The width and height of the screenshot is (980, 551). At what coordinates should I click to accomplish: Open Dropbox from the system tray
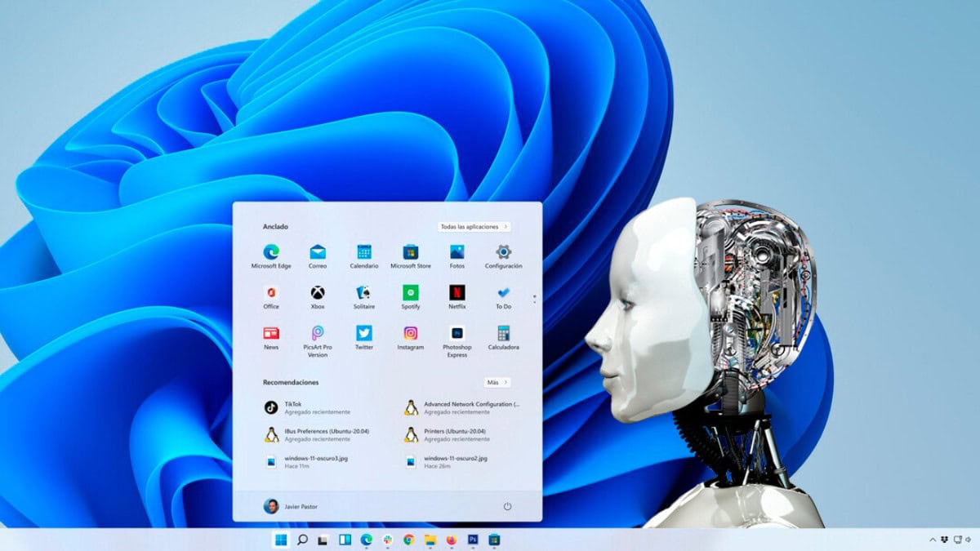[944, 539]
